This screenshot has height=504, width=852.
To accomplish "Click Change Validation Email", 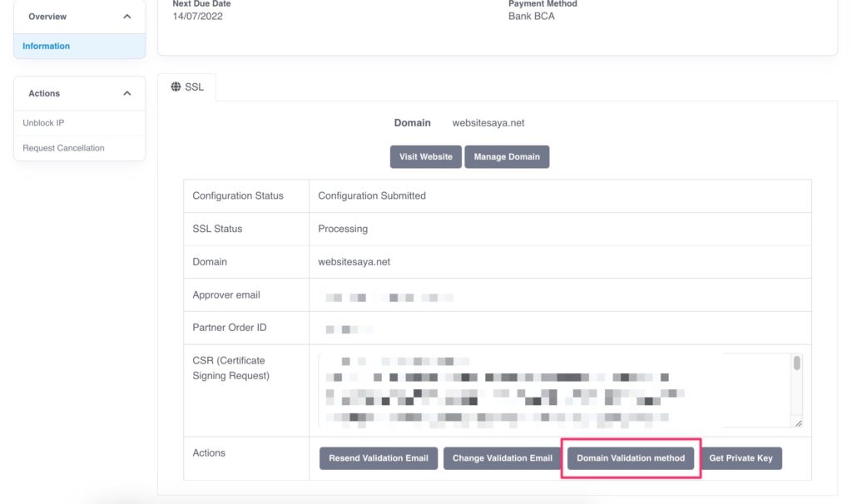I will click(501, 457).
